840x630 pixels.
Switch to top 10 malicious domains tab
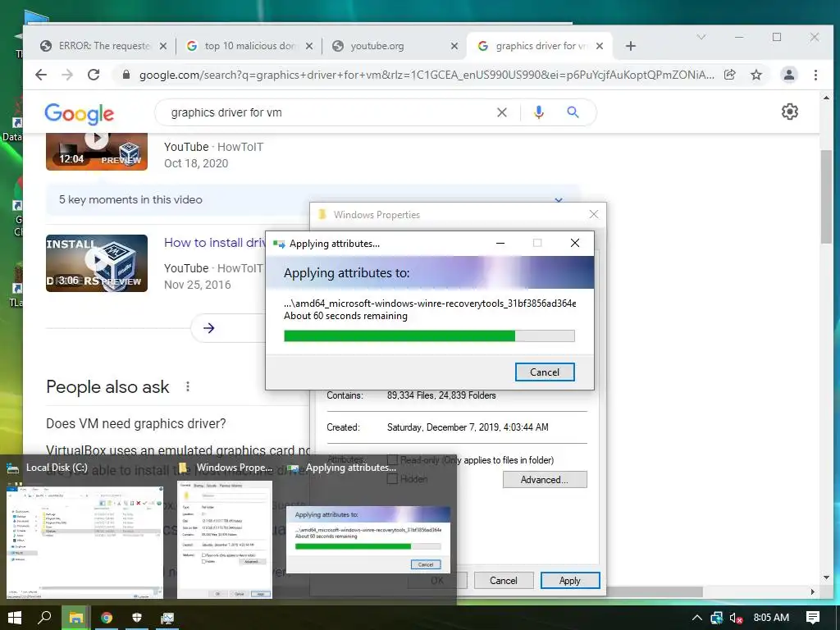[x=249, y=46]
